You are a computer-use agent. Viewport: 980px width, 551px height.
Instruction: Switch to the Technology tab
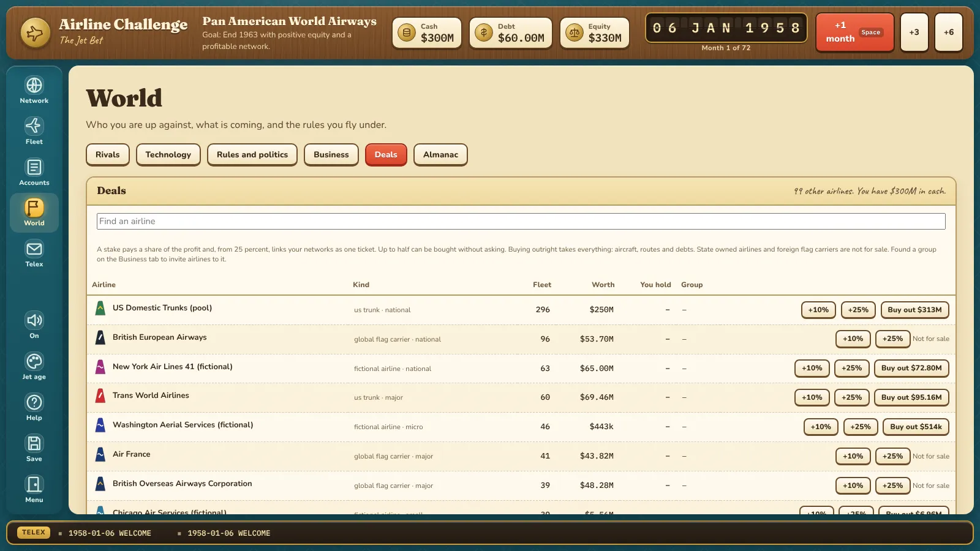pos(168,154)
